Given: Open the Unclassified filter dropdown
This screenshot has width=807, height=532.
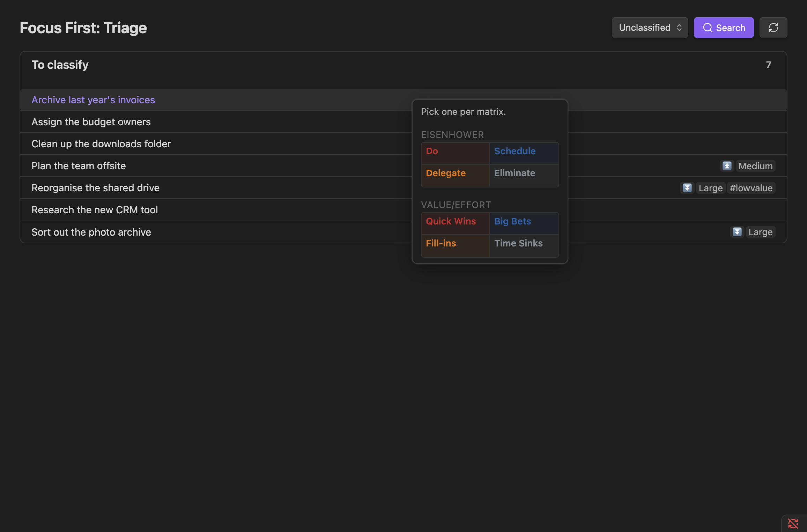Looking at the screenshot, I should (x=650, y=28).
